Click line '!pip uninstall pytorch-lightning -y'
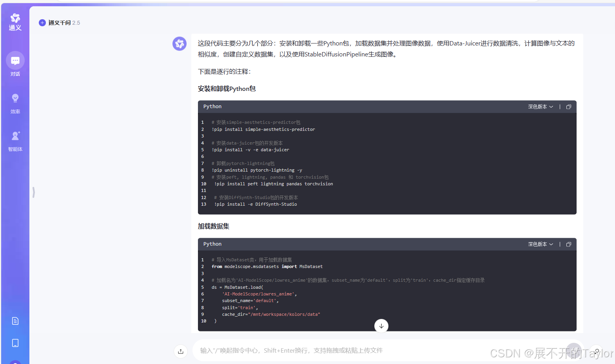 point(257,170)
